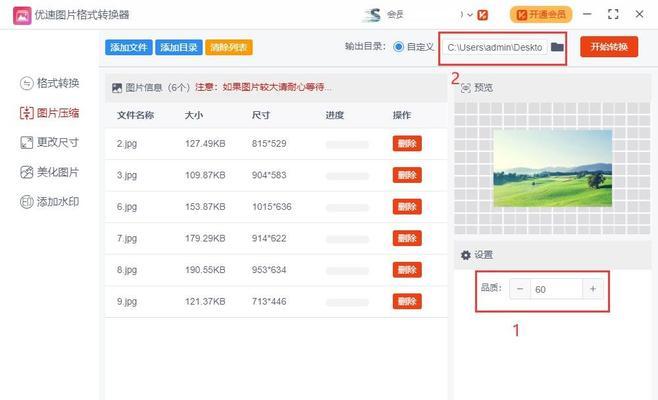This screenshot has height=400, width=658.
Task: Click the 图片信息 image icon
Action: pos(117,88)
